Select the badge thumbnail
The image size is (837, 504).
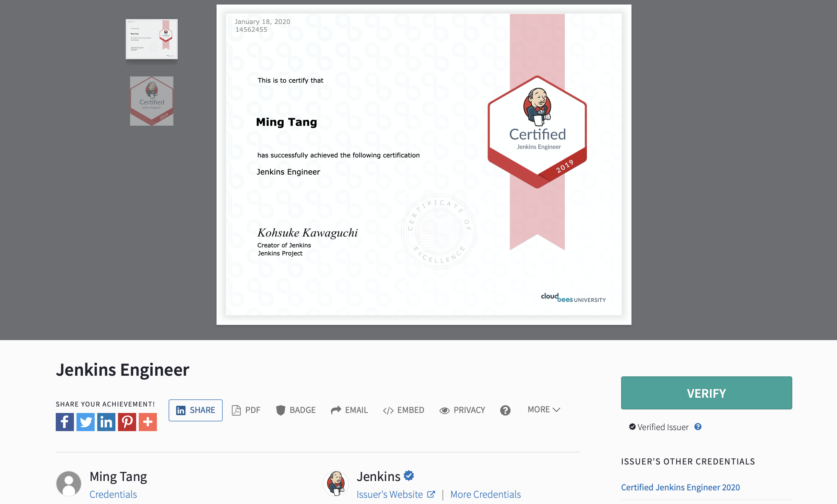(151, 101)
